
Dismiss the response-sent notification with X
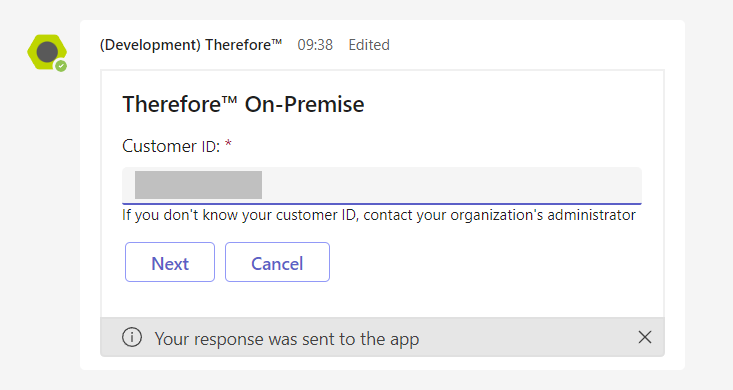tap(645, 337)
